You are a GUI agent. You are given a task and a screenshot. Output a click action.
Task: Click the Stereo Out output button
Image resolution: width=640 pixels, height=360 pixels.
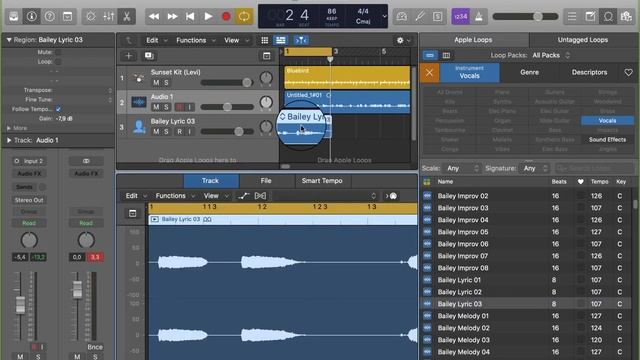pos(29,200)
